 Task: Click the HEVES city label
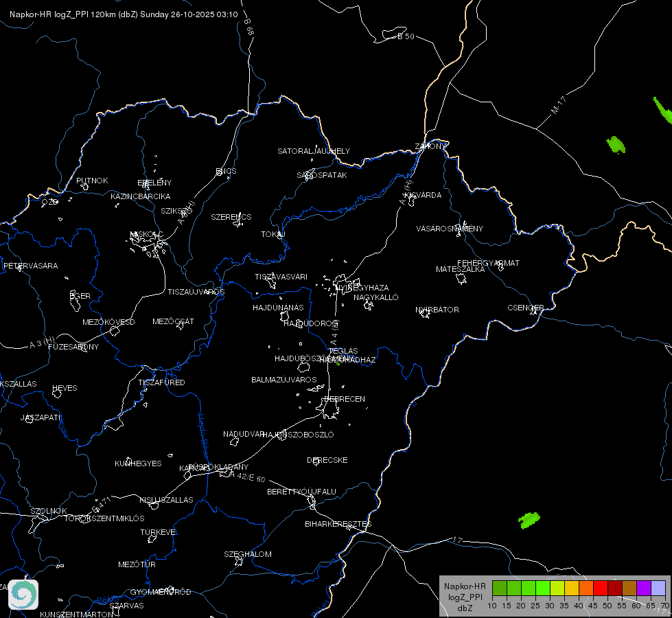click(x=65, y=388)
